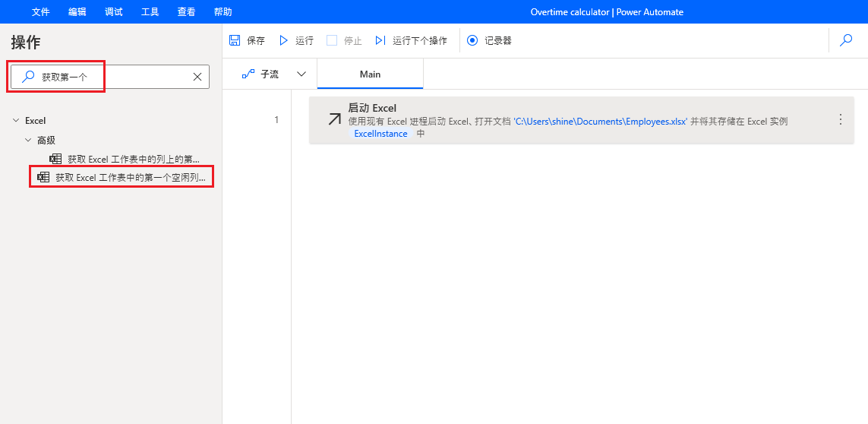Click the launch arrow icon in step 1
This screenshot has width=868, height=424.
point(334,119)
